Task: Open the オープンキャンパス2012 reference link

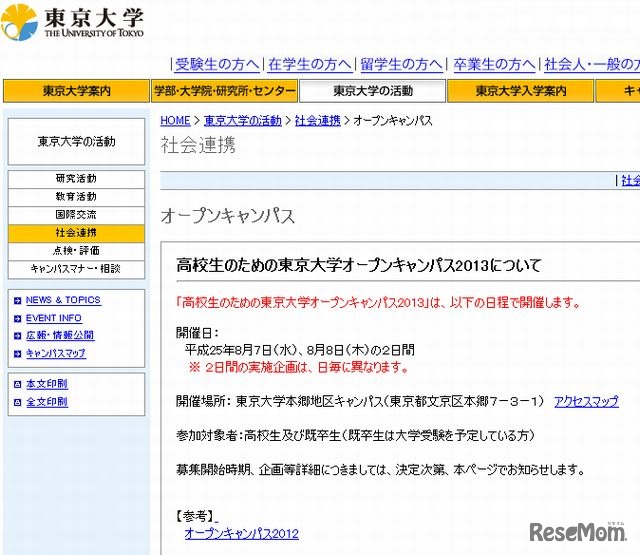Action: (x=242, y=533)
